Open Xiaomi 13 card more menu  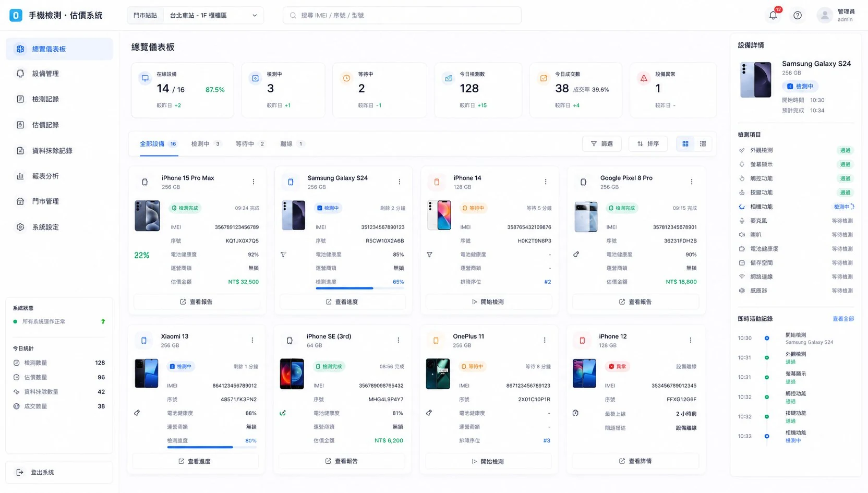252,340
